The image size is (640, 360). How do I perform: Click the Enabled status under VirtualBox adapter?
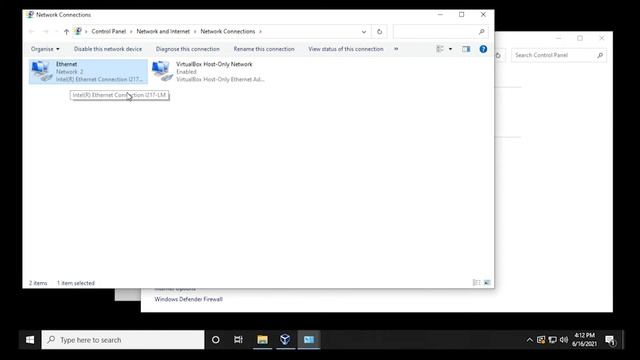coord(186,72)
